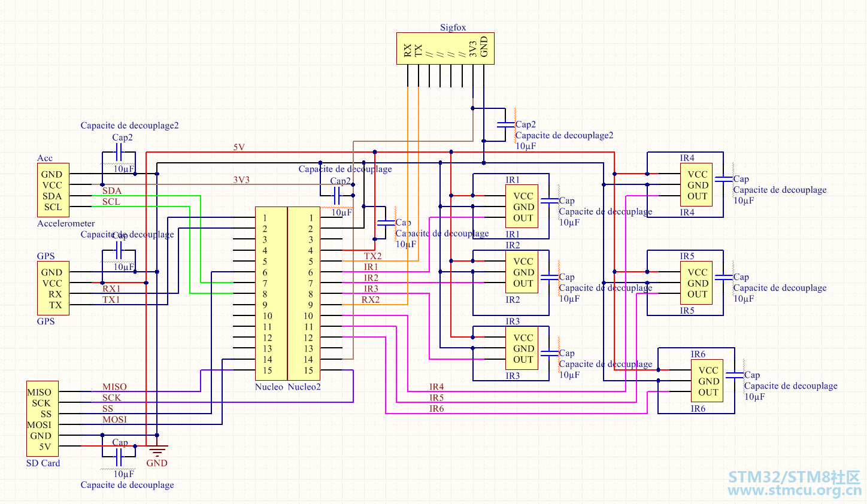This screenshot has height=504, width=867.
Task: Select the "Acc" designator label
Action: 45,158
